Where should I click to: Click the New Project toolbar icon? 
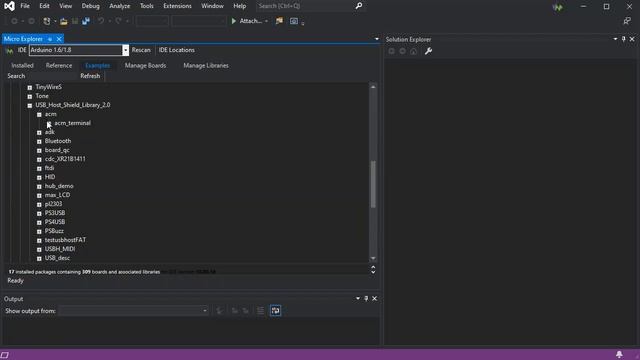tap(47, 21)
